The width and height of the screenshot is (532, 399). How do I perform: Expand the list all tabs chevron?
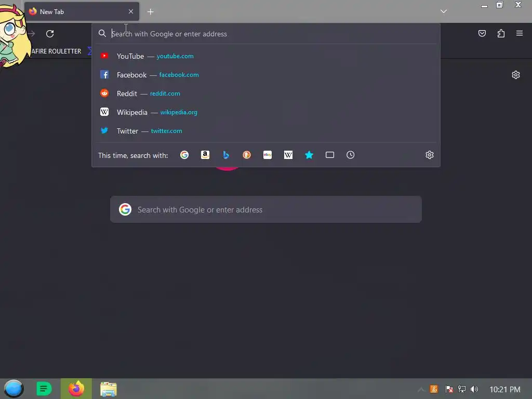444,11
